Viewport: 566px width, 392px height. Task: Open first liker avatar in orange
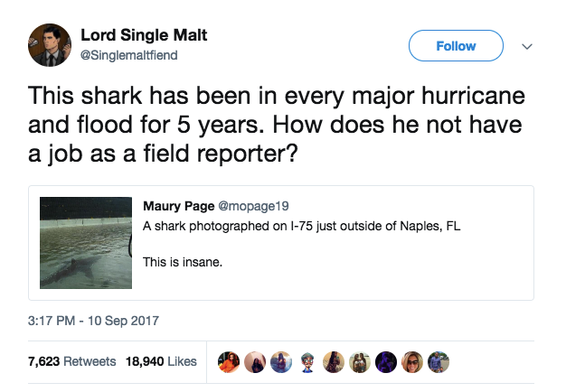(229, 362)
